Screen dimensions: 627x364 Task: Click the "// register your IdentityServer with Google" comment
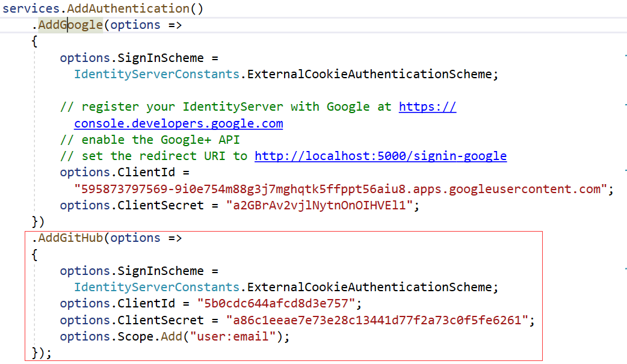pos(215,107)
